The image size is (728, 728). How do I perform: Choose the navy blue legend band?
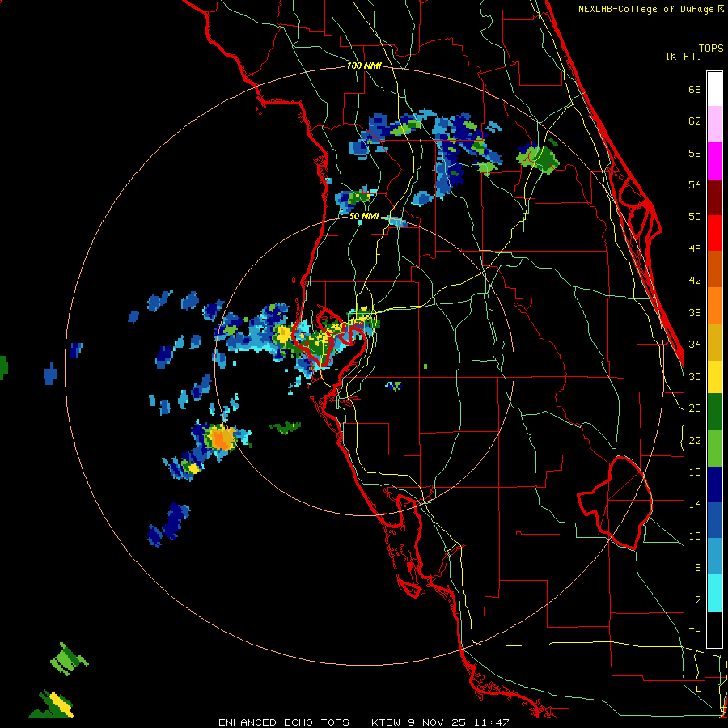pyautogui.click(x=714, y=485)
